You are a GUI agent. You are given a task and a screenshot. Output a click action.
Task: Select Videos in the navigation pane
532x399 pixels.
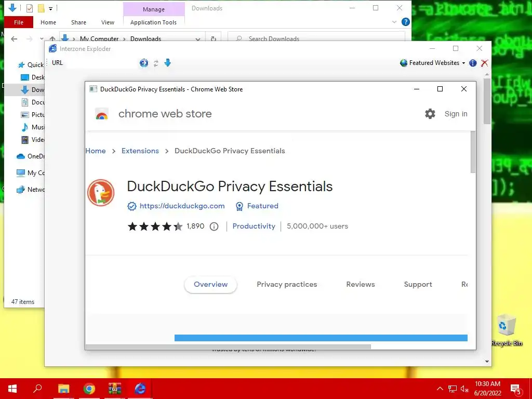tap(33, 139)
